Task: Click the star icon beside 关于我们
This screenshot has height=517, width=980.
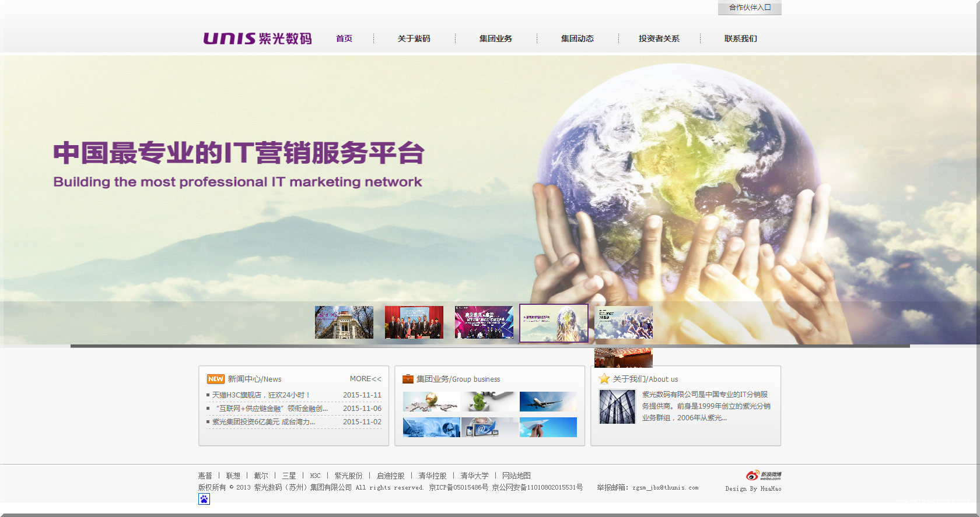Action: 604,379
